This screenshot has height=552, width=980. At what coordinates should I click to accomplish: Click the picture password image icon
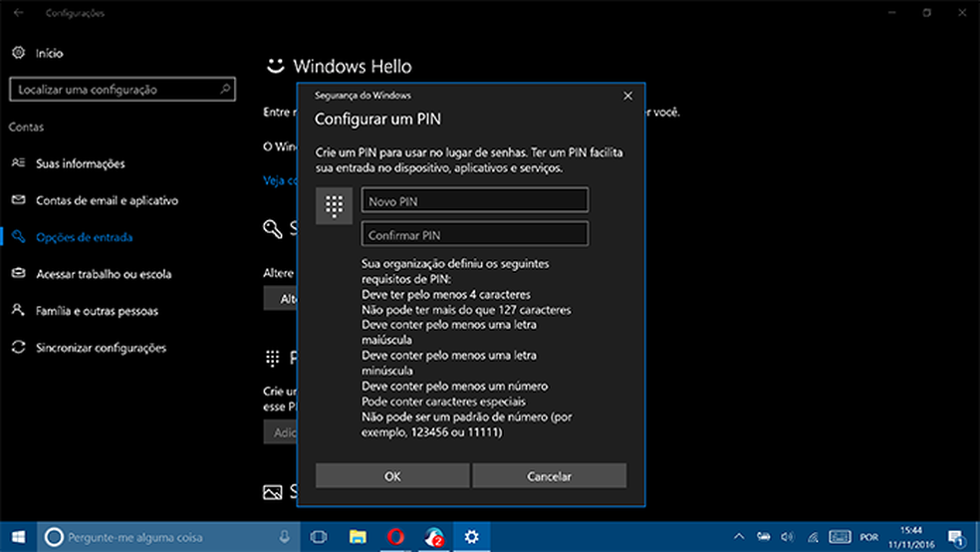click(273, 492)
